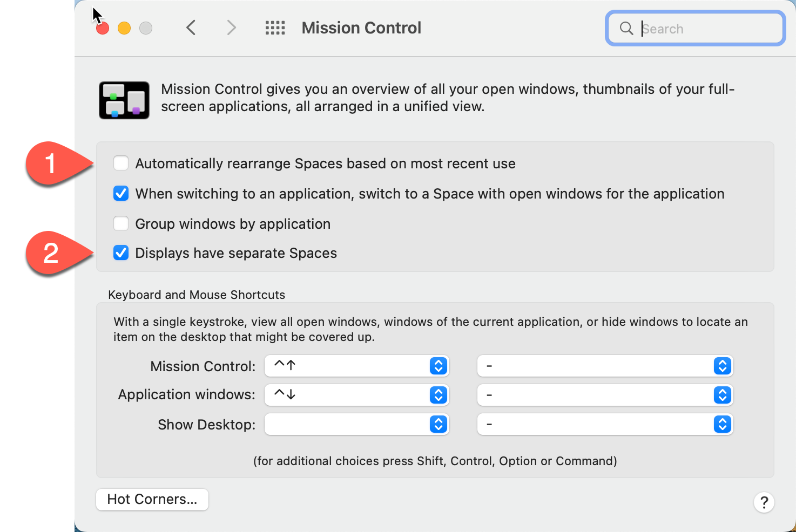Click the 'With a single keystroke' description
Viewport: 796px width, 532px height.
coord(430,329)
